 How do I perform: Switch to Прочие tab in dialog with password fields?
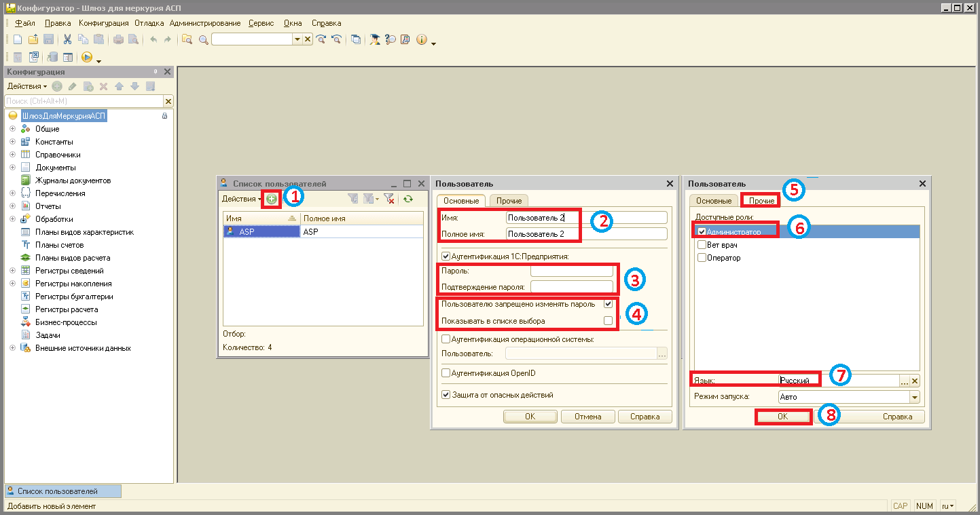point(509,201)
